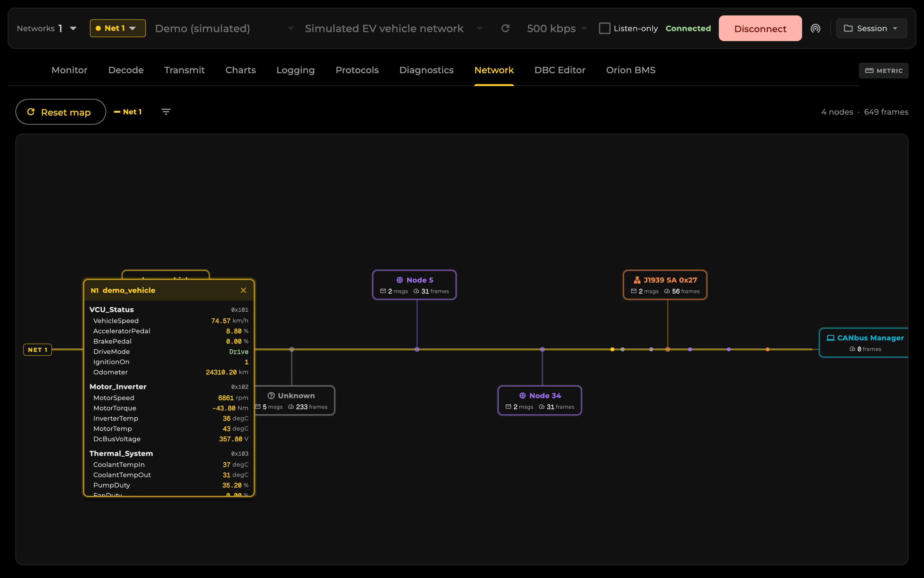Screen dimensions: 924x578
Task: Open the Charts tab
Action: (x=241, y=70)
